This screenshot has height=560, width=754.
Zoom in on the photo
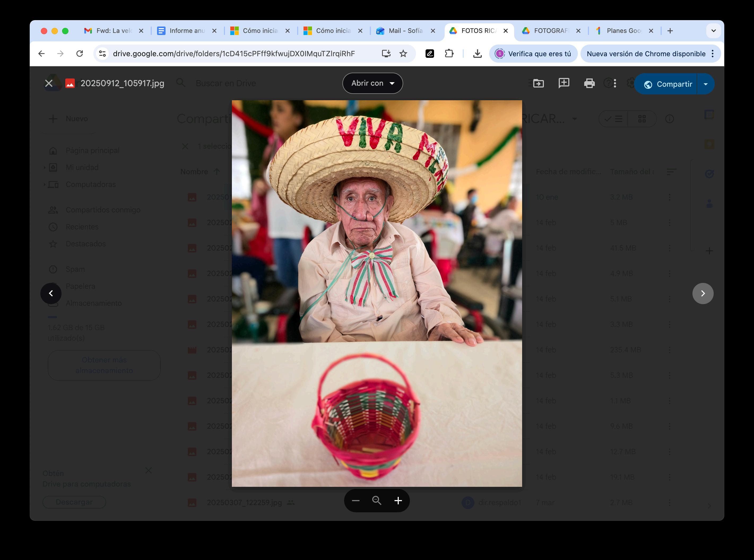click(398, 501)
